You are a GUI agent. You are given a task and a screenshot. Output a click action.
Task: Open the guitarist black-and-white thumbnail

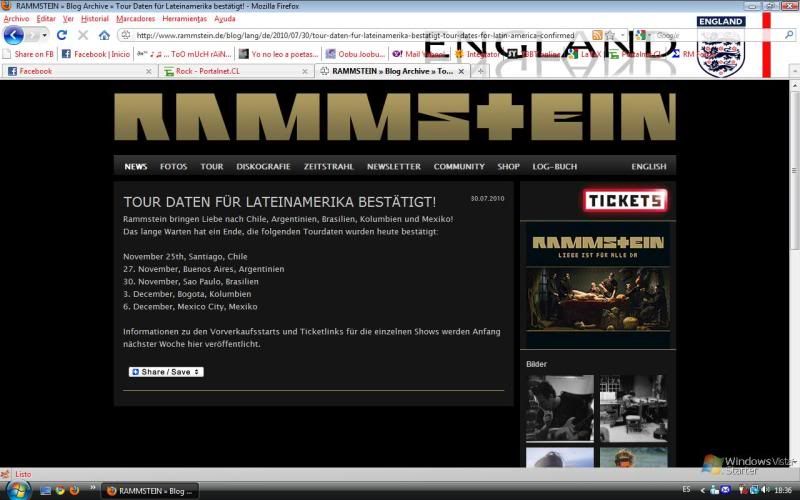560,408
